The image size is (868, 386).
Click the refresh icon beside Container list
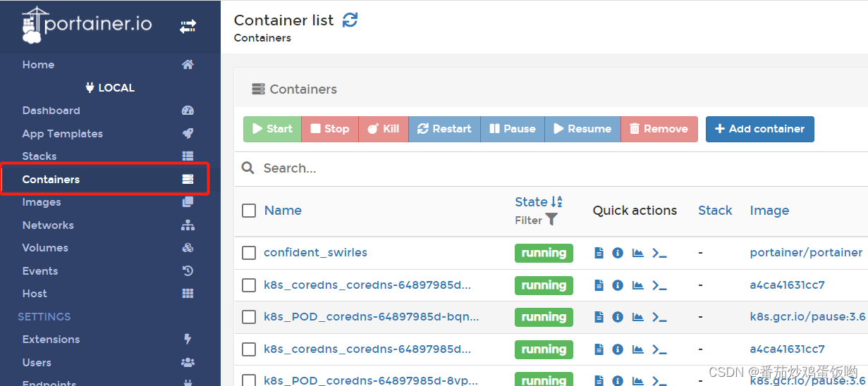[350, 20]
